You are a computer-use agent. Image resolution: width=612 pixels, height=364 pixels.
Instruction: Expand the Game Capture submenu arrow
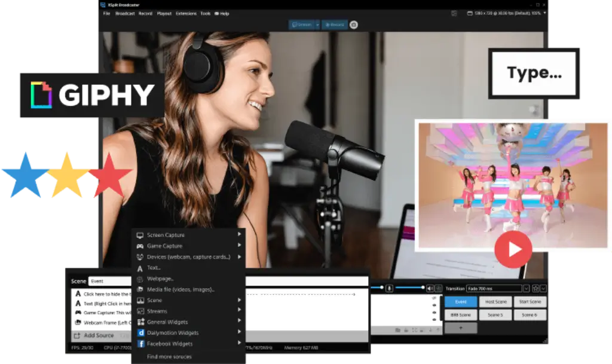pyautogui.click(x=239, y=245)
